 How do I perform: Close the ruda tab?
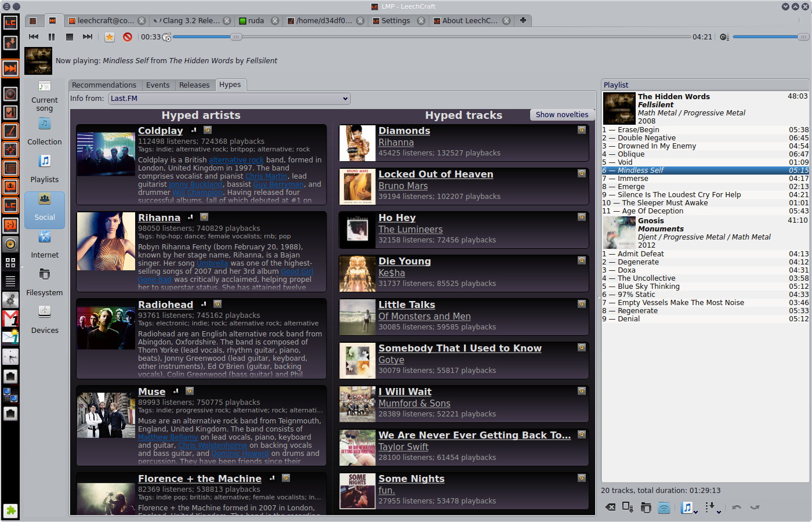[275, 20]
